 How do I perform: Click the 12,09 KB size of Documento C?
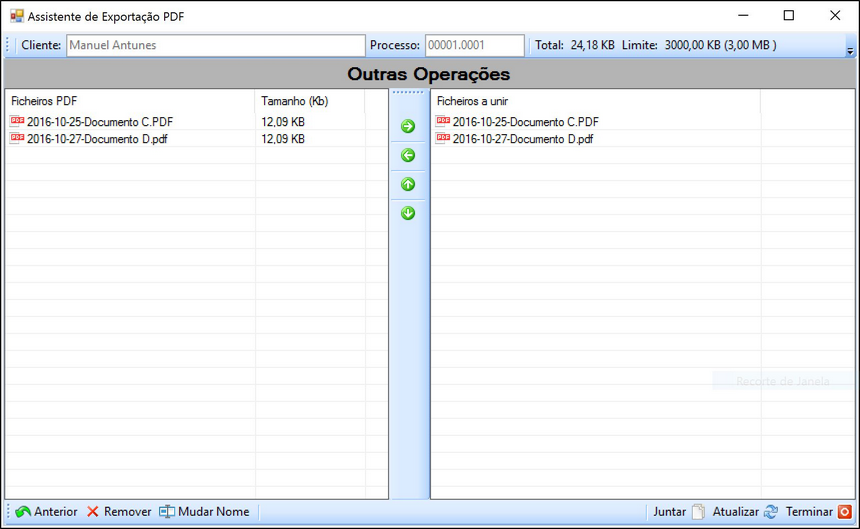[283, 122]
